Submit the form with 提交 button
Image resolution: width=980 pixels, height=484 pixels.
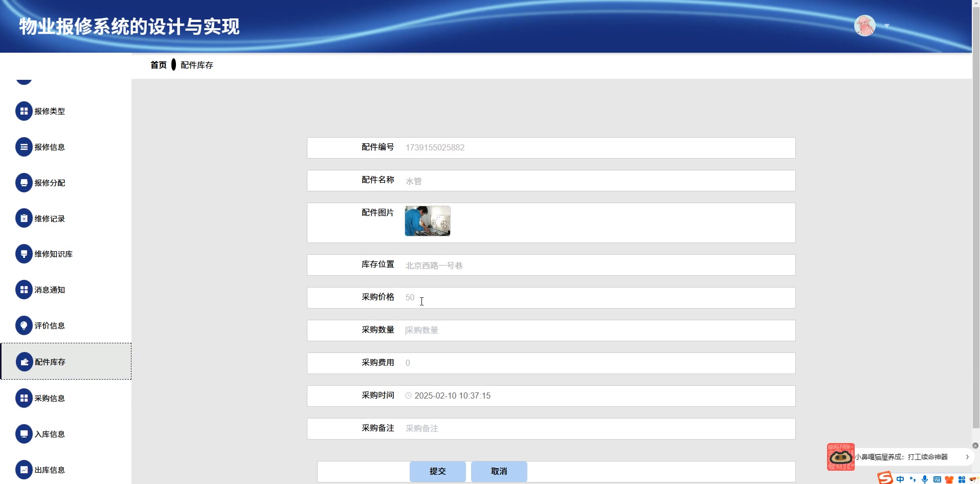point(438,471)
